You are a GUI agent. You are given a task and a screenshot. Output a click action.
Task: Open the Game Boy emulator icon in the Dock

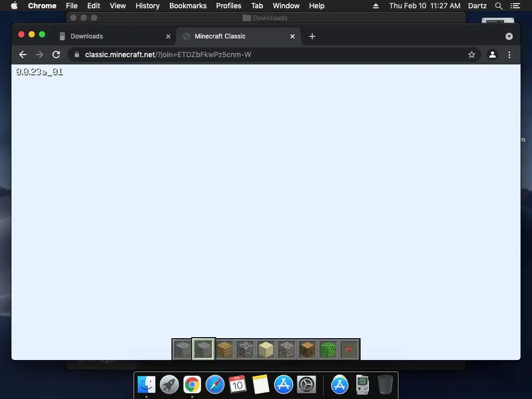click(362, 385)
